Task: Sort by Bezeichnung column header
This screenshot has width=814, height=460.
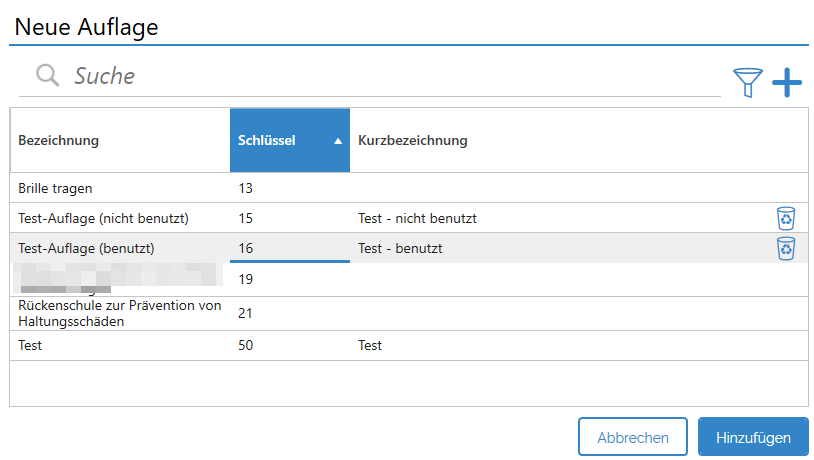Action: point(59,141)
